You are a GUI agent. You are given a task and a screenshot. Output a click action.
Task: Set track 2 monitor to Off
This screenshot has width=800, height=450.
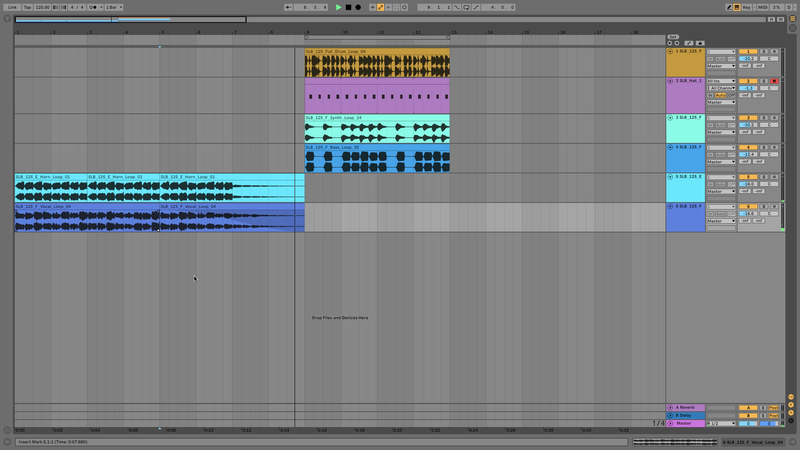click(x=732, y=95)
